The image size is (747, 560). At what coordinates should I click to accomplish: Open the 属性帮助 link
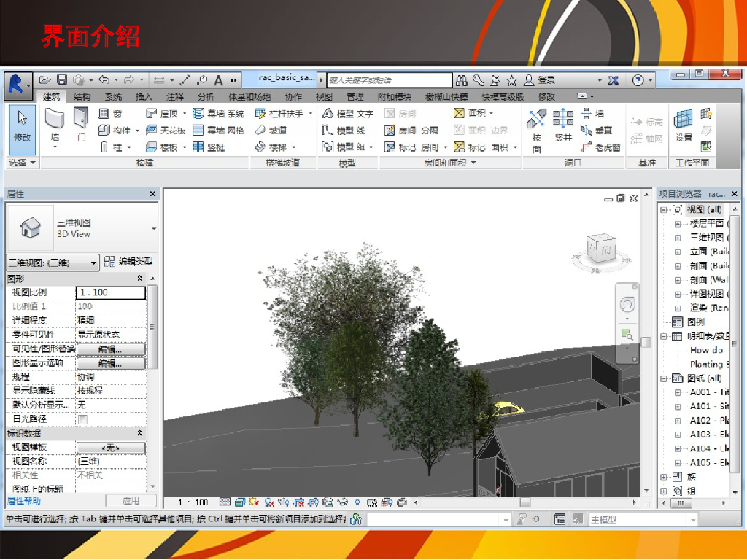pyautogui.click(x=24, y=501)
